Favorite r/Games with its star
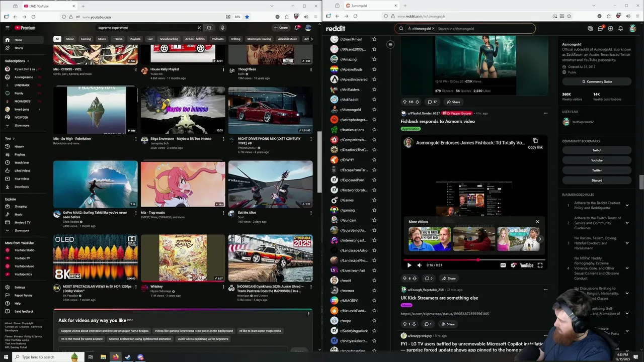 (x=374, y=200)
